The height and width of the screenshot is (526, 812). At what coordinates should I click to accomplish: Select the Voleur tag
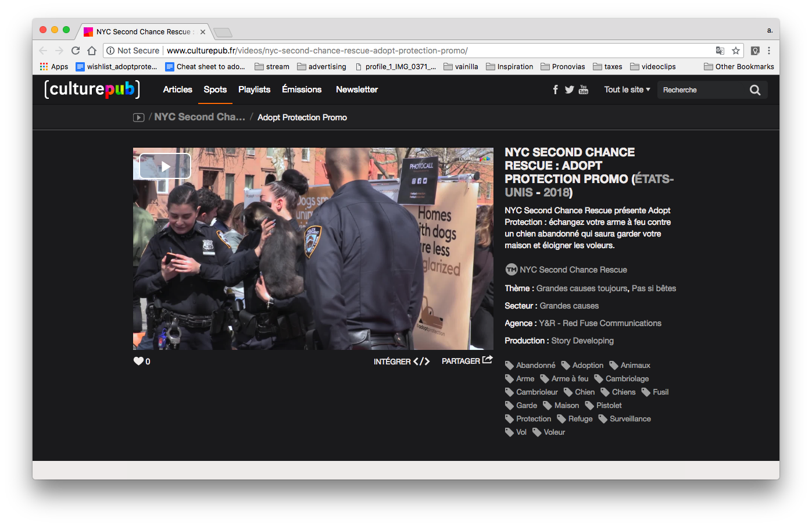[x=549, y=432]
